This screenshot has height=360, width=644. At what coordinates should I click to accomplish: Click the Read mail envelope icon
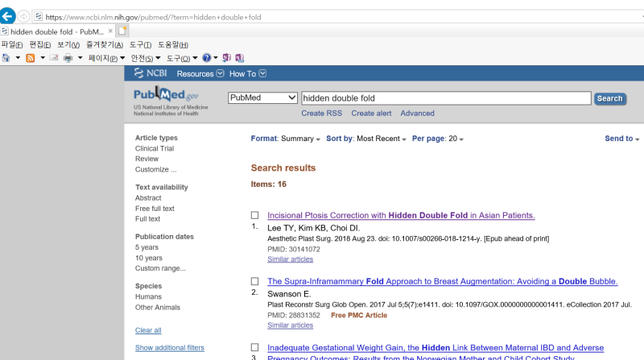click(x=54, y=58)
